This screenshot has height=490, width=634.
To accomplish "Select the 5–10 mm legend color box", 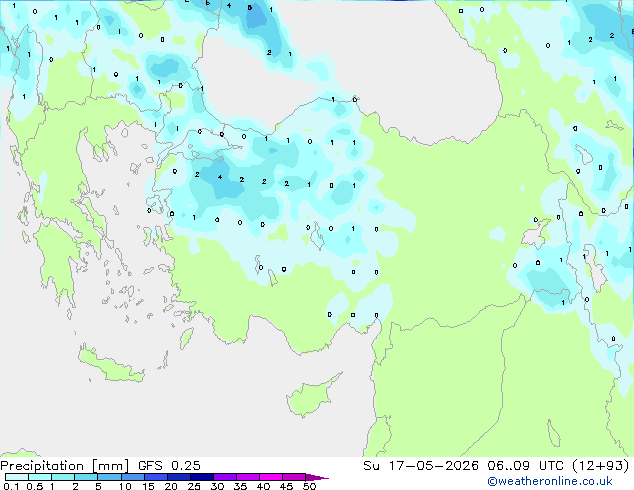I will (x=109, y=477).
